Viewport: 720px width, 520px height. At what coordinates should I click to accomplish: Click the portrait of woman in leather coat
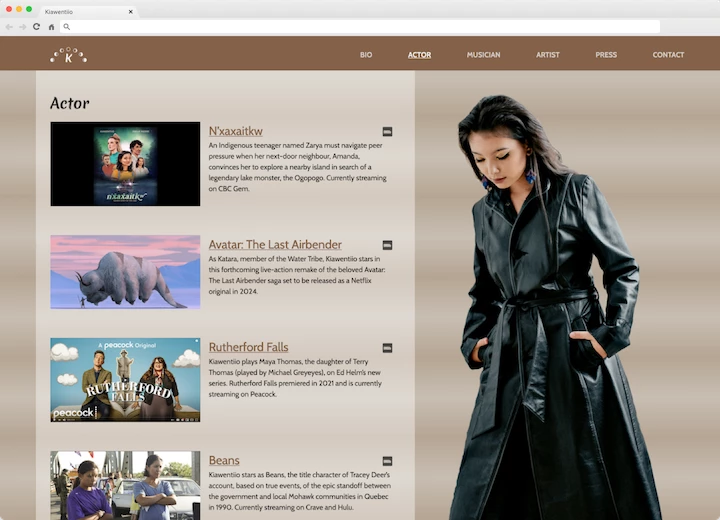[x=558, y=307]
